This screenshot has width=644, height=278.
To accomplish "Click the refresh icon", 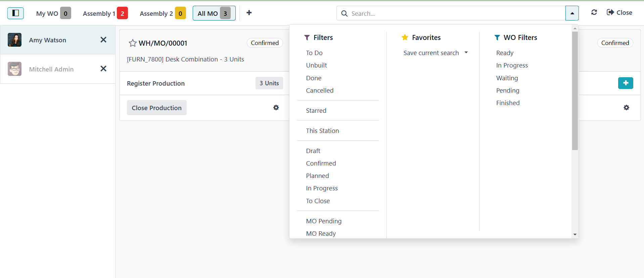I will tap(594, 12).
